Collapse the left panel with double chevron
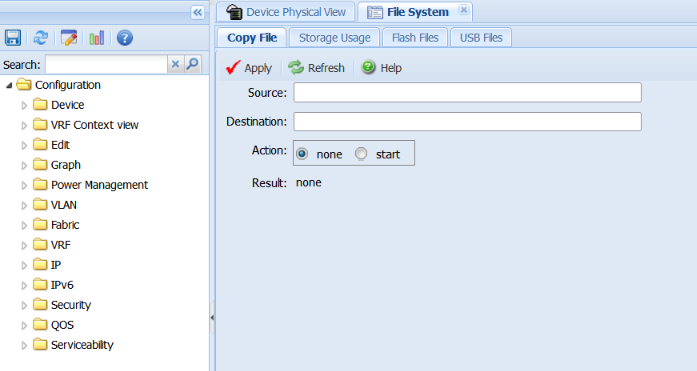This screenshot has width=697, height=371. (x=197, y=12)
